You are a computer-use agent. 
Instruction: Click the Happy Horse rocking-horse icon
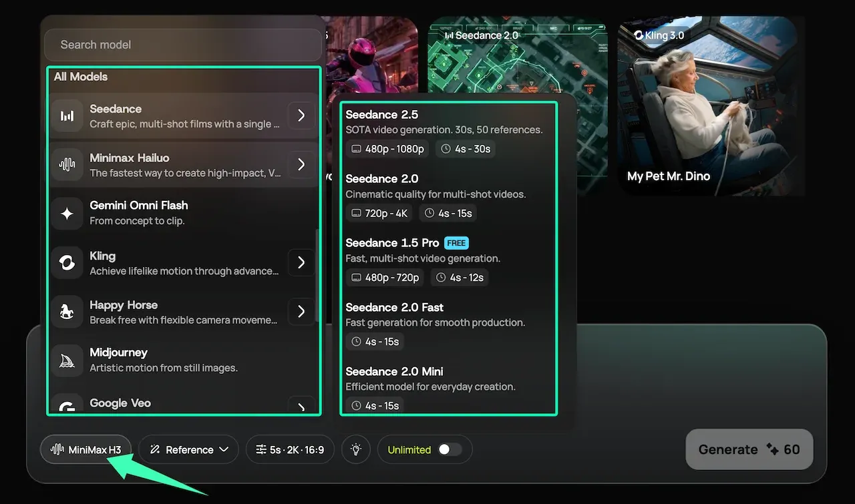[67, 312]
